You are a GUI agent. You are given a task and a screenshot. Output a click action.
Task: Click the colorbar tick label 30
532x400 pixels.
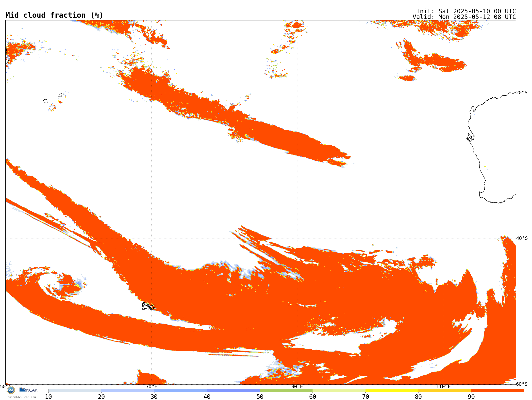click(154, 397)
